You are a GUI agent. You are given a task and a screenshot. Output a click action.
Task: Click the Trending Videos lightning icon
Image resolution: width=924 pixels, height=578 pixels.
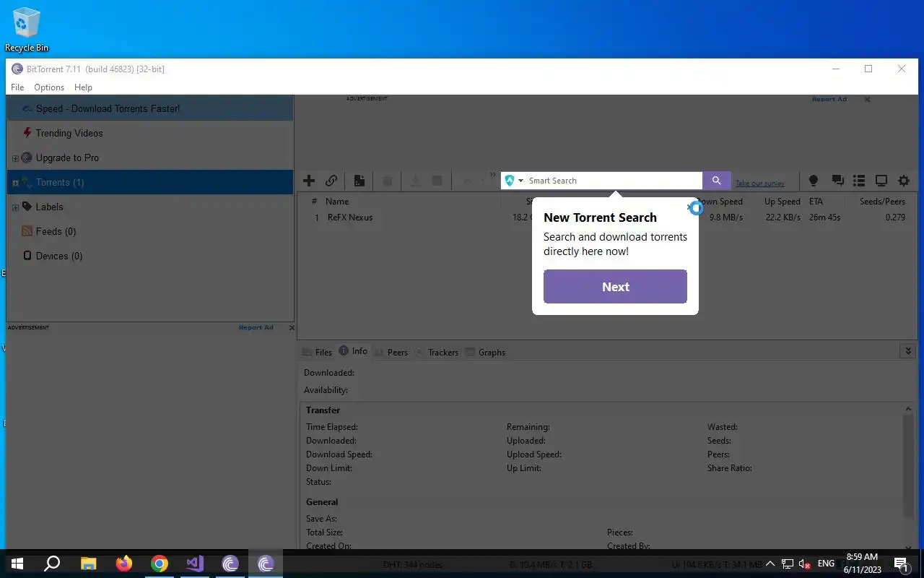pos(27,133)
